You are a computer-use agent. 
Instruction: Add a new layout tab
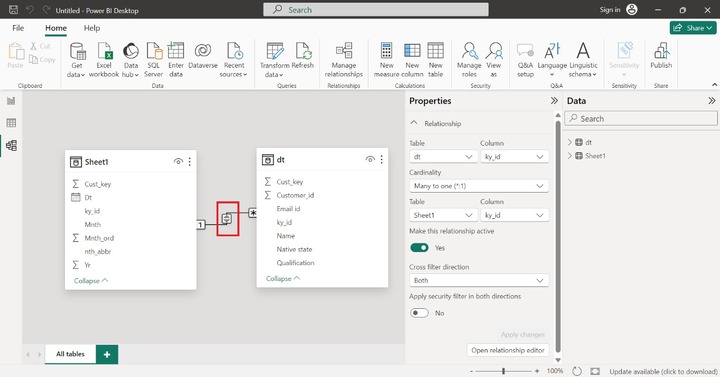(107, 354)
